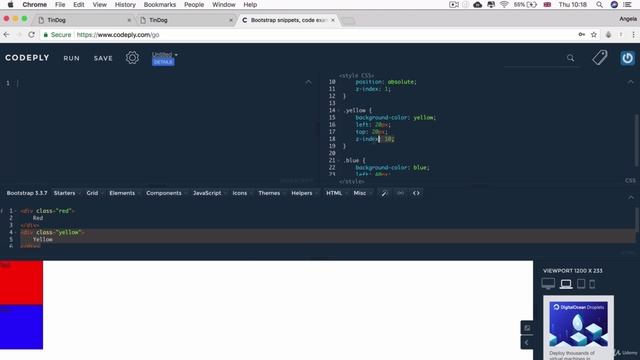The width and height of the screenshot is (640, 360).
Task: Click the magic wand format icon
Action: (384, 193)
